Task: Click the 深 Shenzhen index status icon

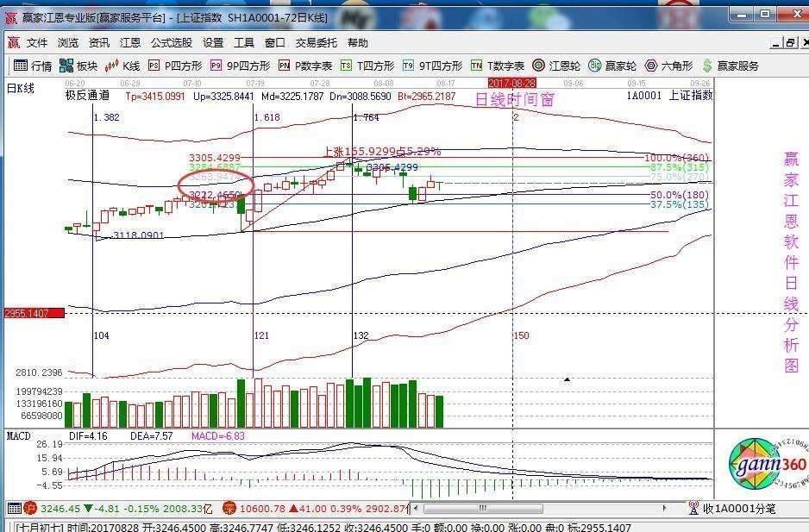Action: click(x=229, y=508)
